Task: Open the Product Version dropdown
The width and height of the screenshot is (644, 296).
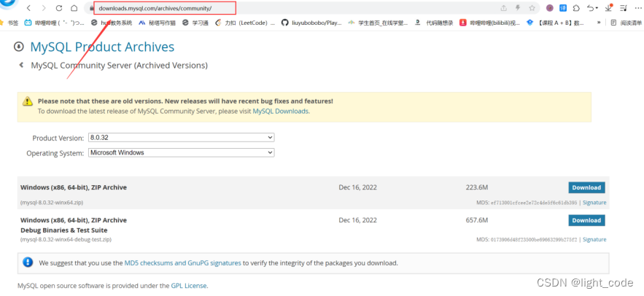Action: point(181,138)
